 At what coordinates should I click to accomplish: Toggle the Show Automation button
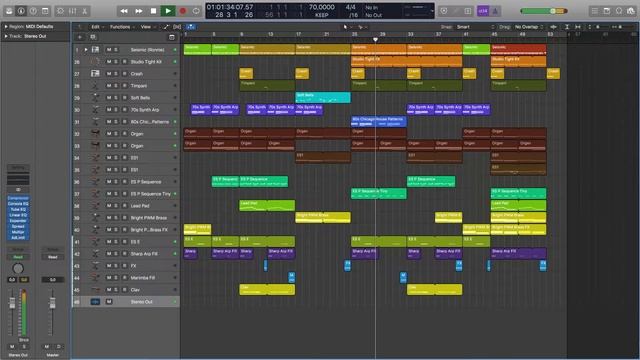[166, 27]
